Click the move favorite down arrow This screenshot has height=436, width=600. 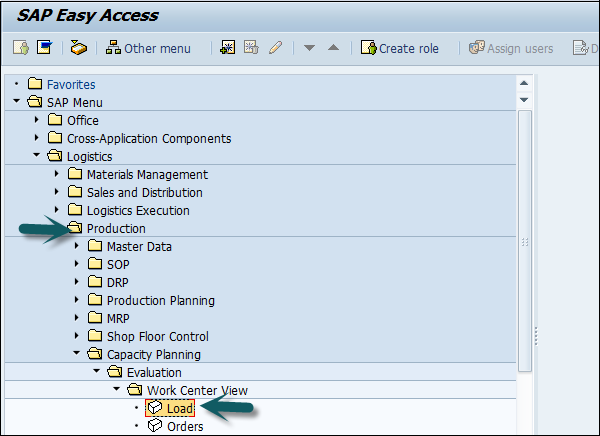[x=310, y=48]
